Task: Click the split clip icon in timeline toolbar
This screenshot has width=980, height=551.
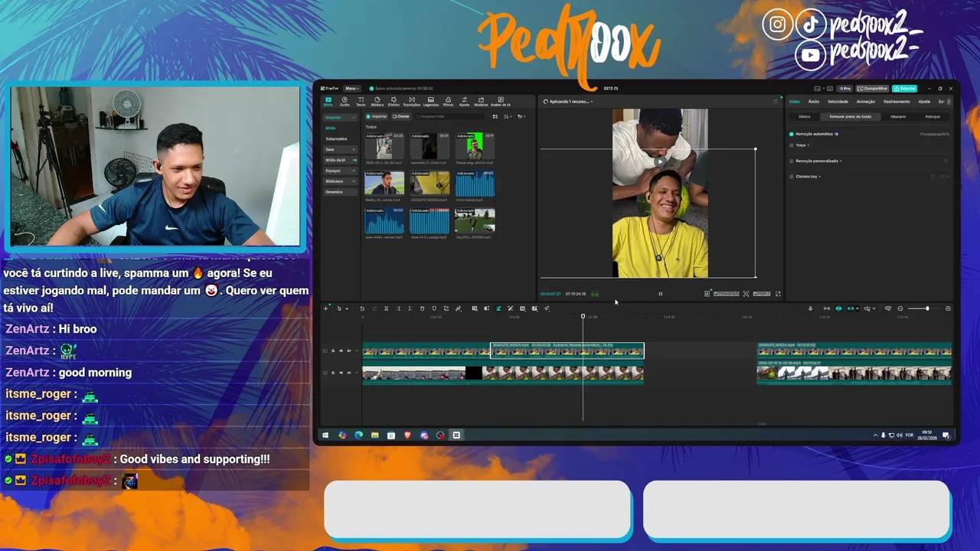Action: click(x=386, y=308)
